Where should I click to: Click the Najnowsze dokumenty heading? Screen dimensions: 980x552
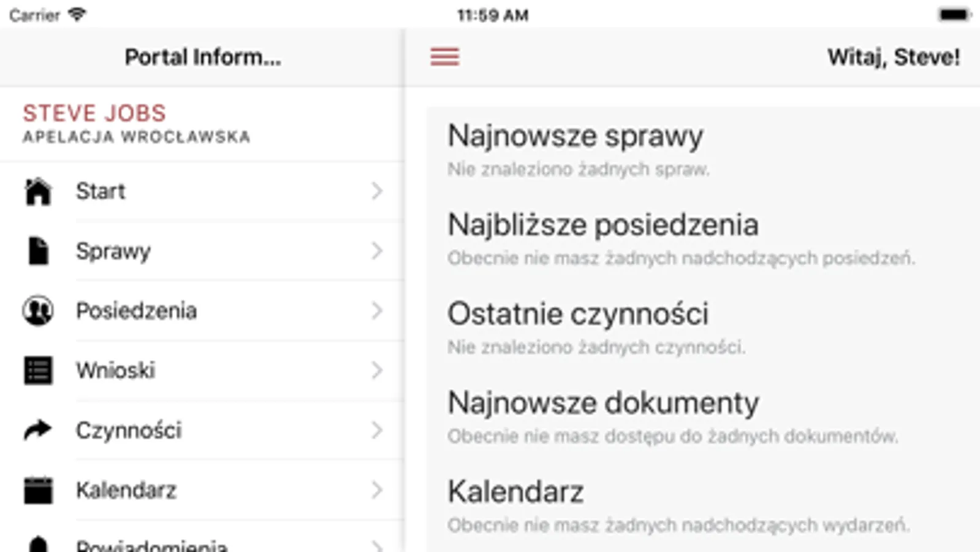coord(603,403)
